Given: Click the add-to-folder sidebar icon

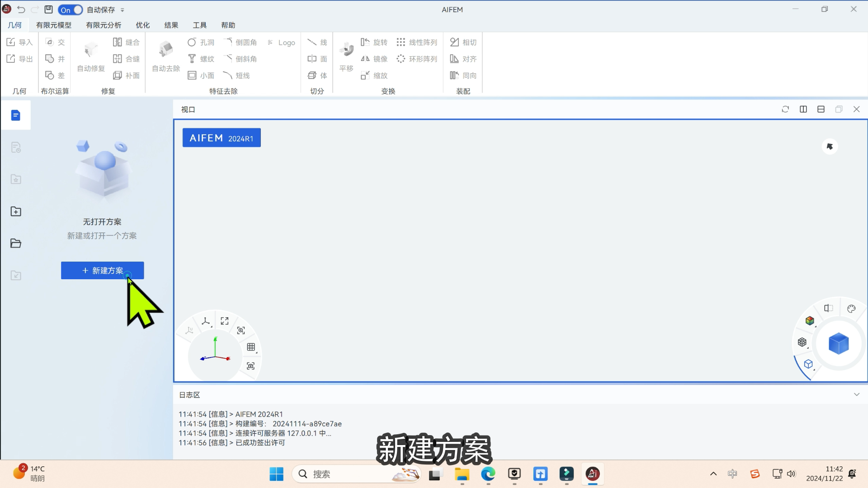Looking at the screenshot, I should [x=16, y=211].
